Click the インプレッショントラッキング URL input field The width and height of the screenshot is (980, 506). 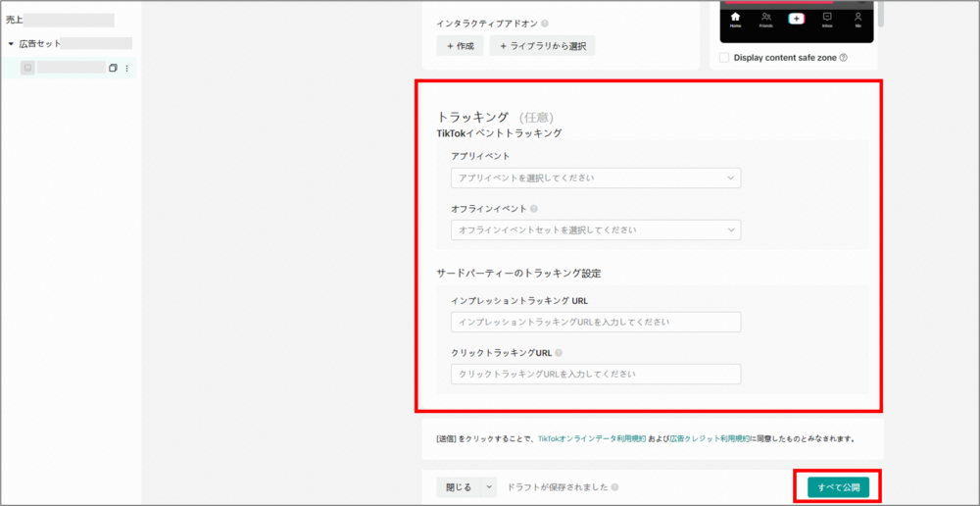[x=596, y=323]
